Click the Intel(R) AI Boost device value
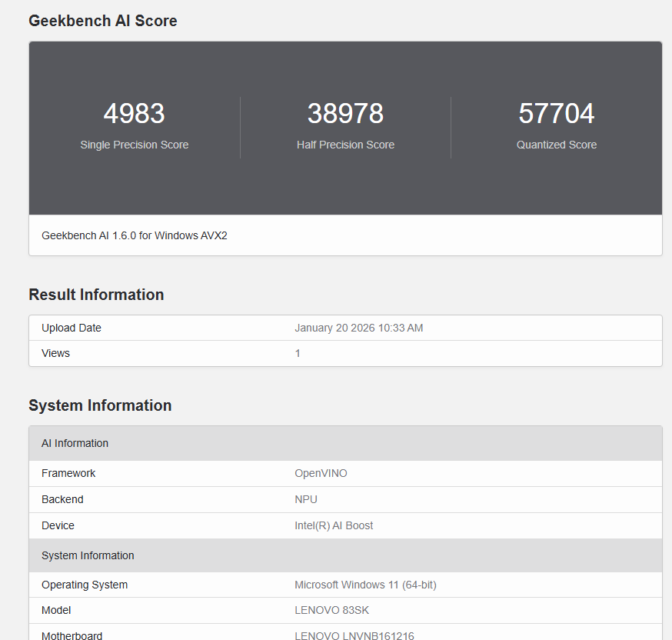Image resolution: width=672 pixels, height=640 pixels. pyautogui.click(x=334, y=525)
